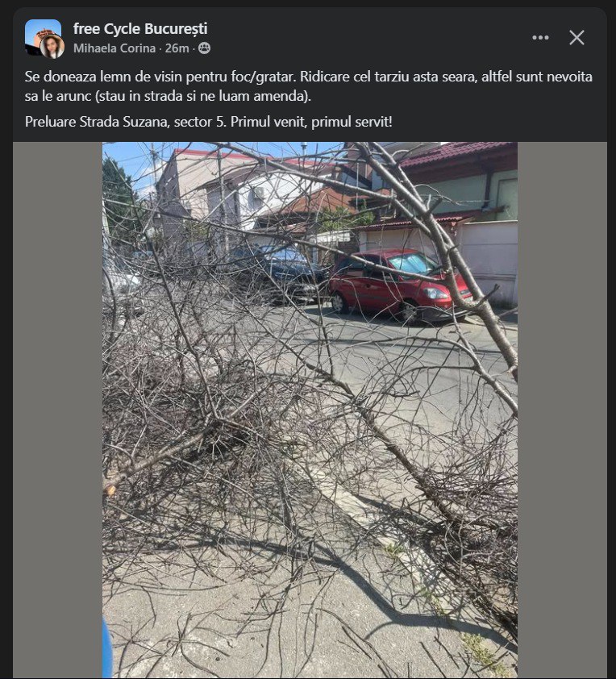
Task: Click the "Se doneaza lemn de visin" paragraph
Action: click(308, 85)
